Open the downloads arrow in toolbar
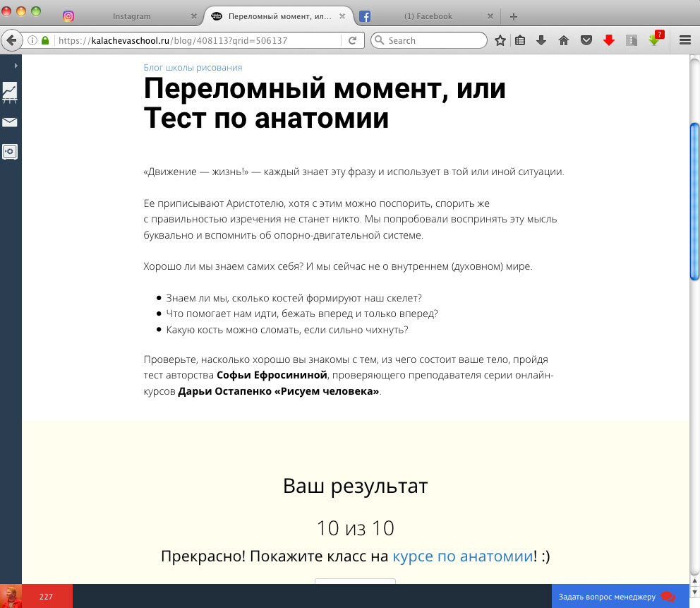Viewport: 700px width, 608px height. click(541, 40)
